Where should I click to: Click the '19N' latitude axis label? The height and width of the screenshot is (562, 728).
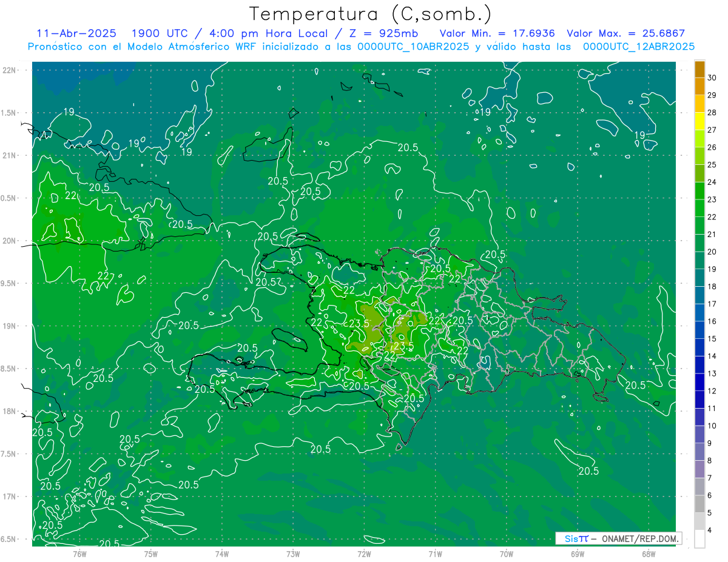9,326
